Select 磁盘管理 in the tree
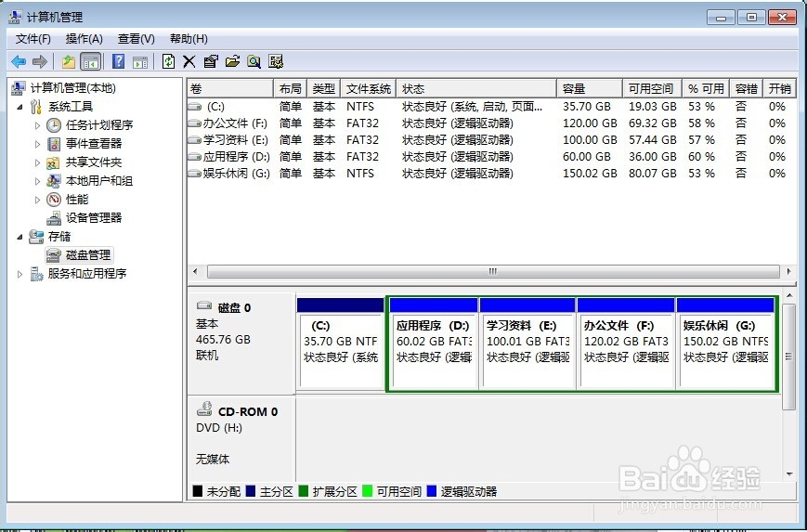Screen dimensions: 807x532 coord(88,255)
